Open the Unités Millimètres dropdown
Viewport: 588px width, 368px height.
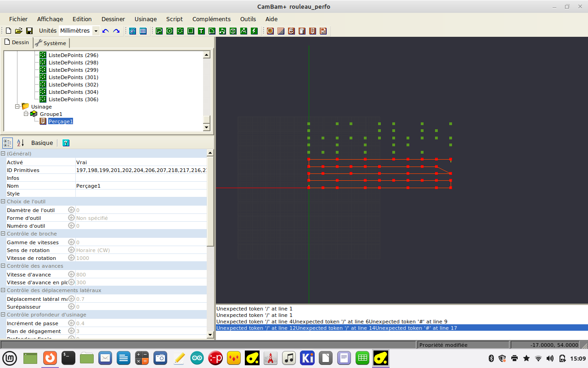96,31
